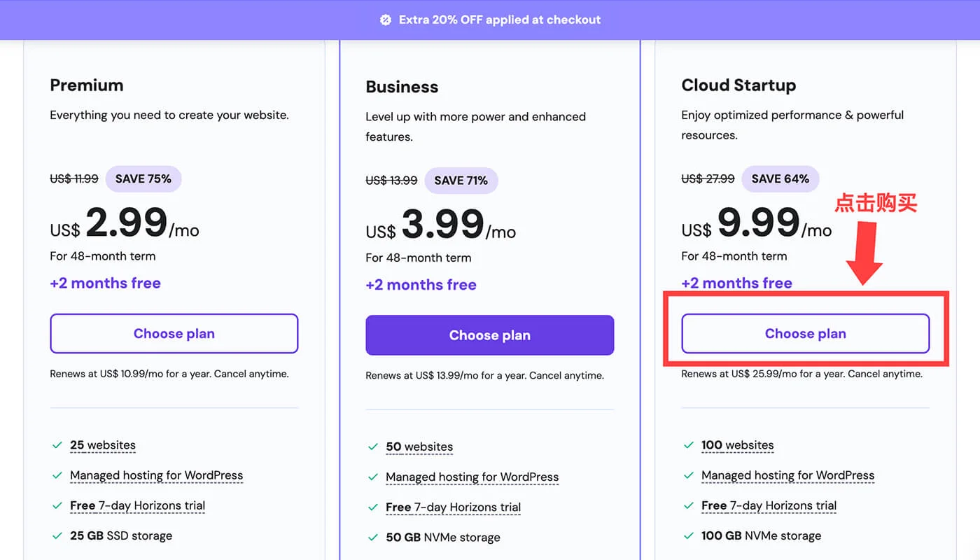Click the Premium plan SAVE 75% badge
980x560 pixels.
tap(143, 178)
